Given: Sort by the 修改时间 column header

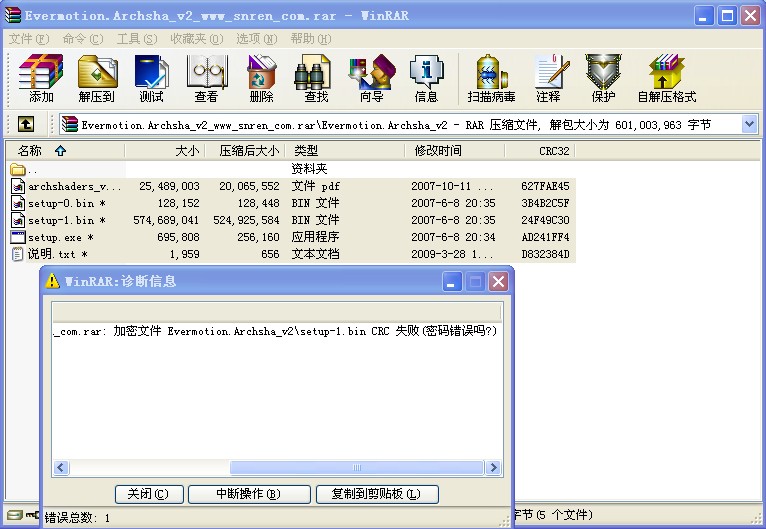Looking at the screenshot, I should point(455,150).
